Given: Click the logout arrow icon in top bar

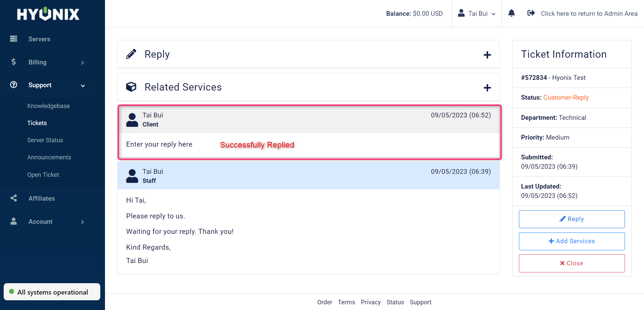Looking at the screenshot, I should coord(531,13).
